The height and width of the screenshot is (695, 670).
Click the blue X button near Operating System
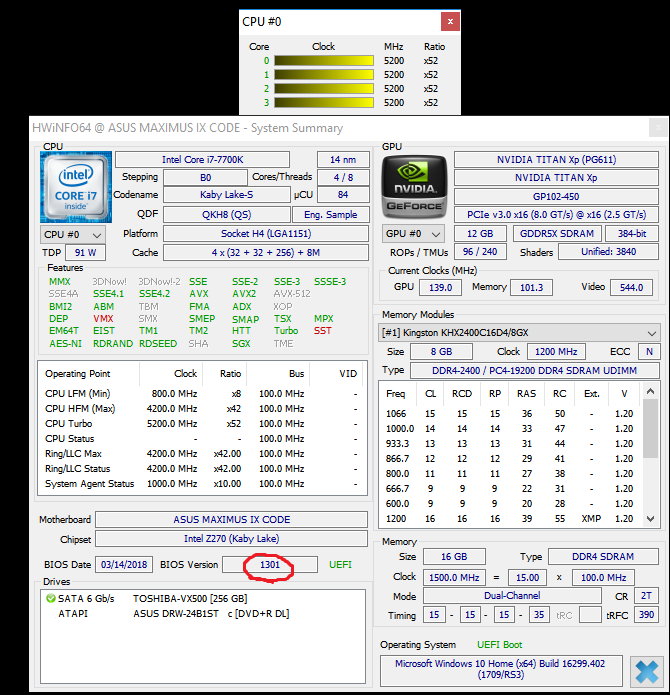pyautogui.click(x=647, y=671)
